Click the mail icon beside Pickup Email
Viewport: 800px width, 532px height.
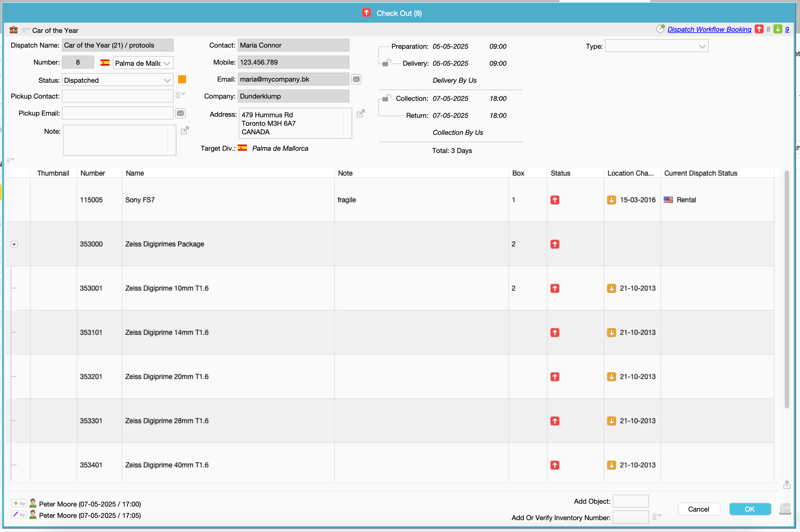click(181, 113)
